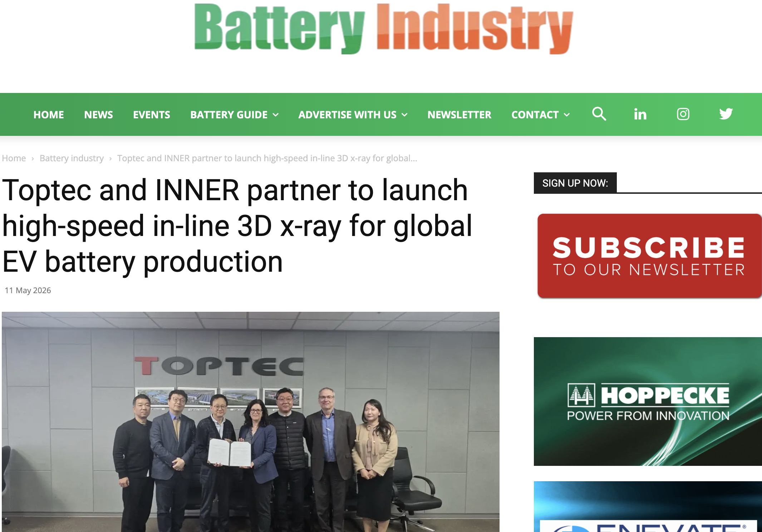Viewport: 762px width, 532px height.
Task: Click the Sign Up Now heading
Action: coord(575,183)
